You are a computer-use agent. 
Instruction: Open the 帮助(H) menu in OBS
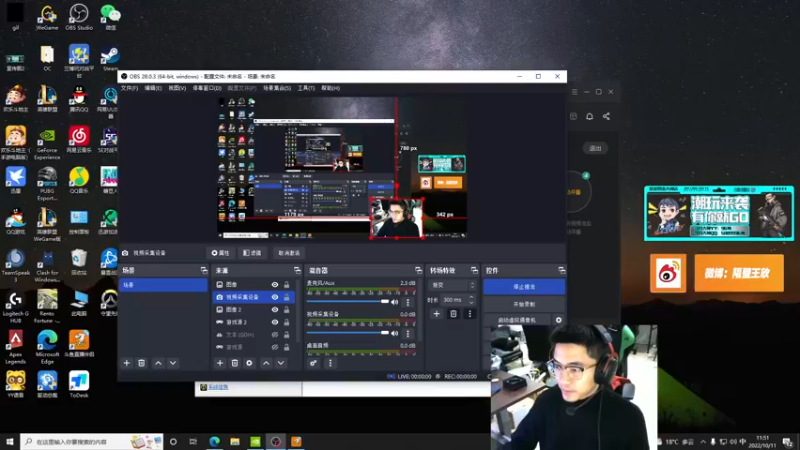331,88
